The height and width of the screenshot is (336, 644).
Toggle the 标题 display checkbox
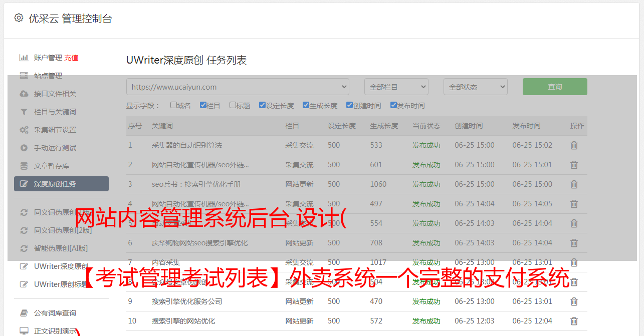click(x=233, y=105)
